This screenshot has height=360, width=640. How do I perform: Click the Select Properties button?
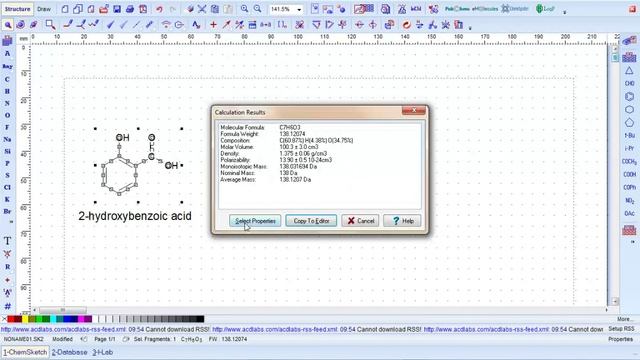pos(255,221)
